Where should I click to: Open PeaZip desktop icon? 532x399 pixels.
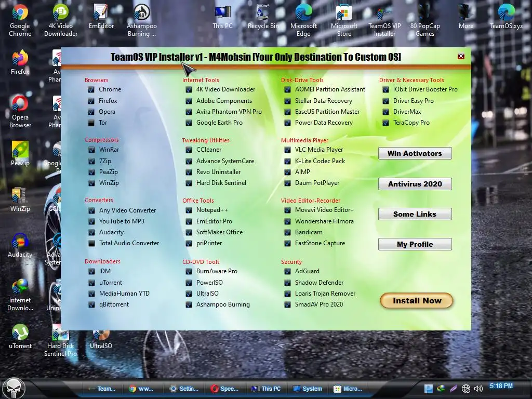pos(20,154)
